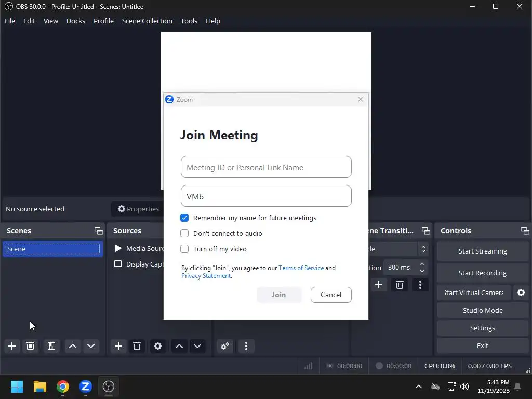Add a new source with plus icon
The image size is (532, 399).
pyautogui.click(x=118, y=346)
